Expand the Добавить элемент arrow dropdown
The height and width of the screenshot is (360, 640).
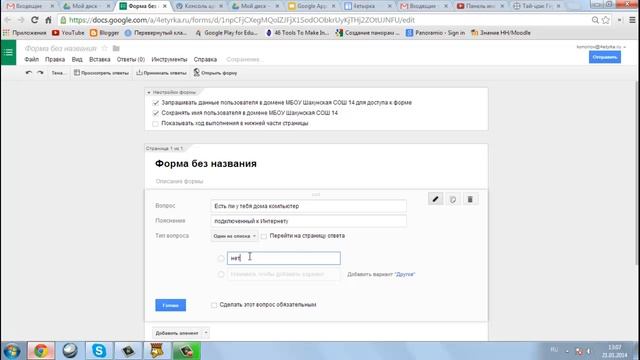[206, 333]
